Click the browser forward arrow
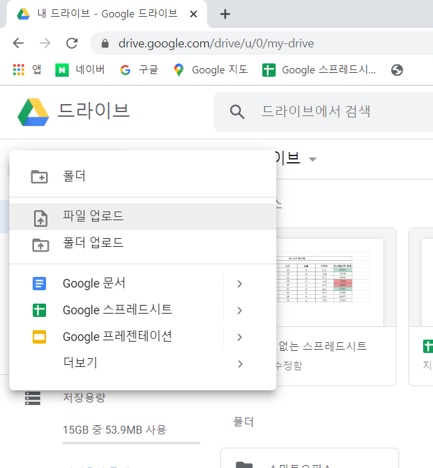This screenshot has height=468, width=433. click(45, 43)
